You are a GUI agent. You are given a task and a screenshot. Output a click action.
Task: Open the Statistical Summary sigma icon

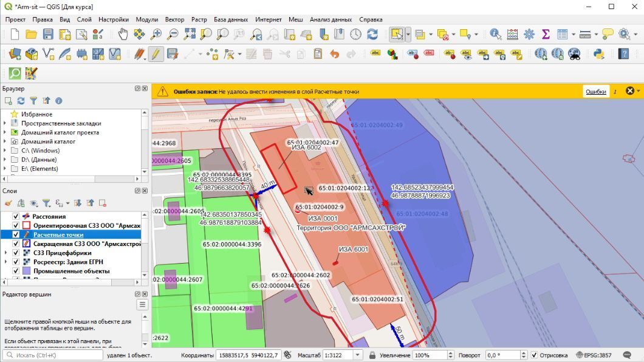click(546, 35)
